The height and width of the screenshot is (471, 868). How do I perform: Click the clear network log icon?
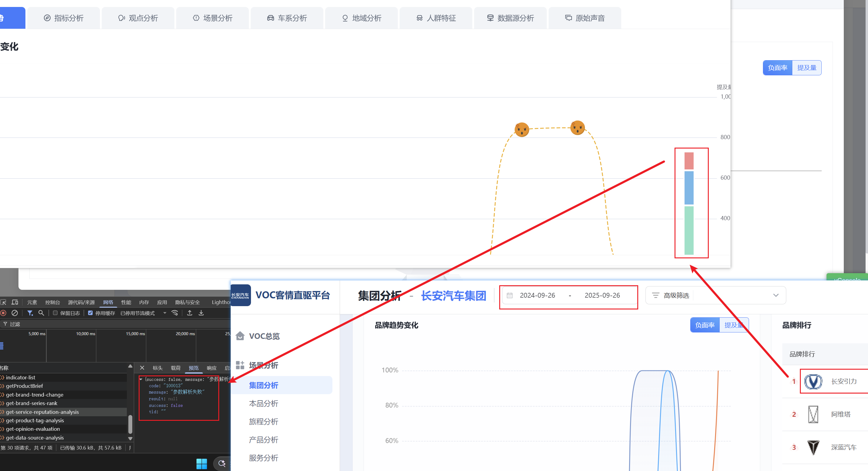[15, 313]
